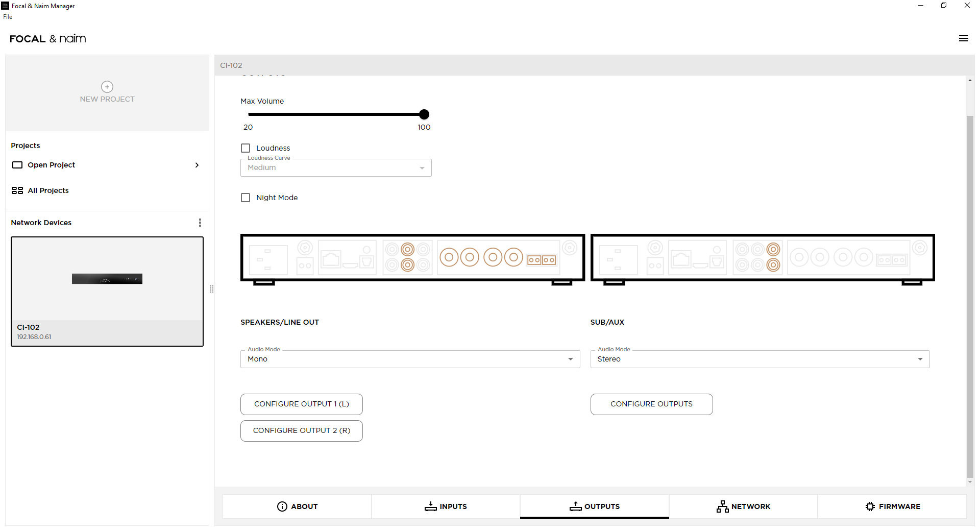The width and height of the screenshot is (980, 531).
Task: Click the New Project plus icon
Action: click(107, 87)
